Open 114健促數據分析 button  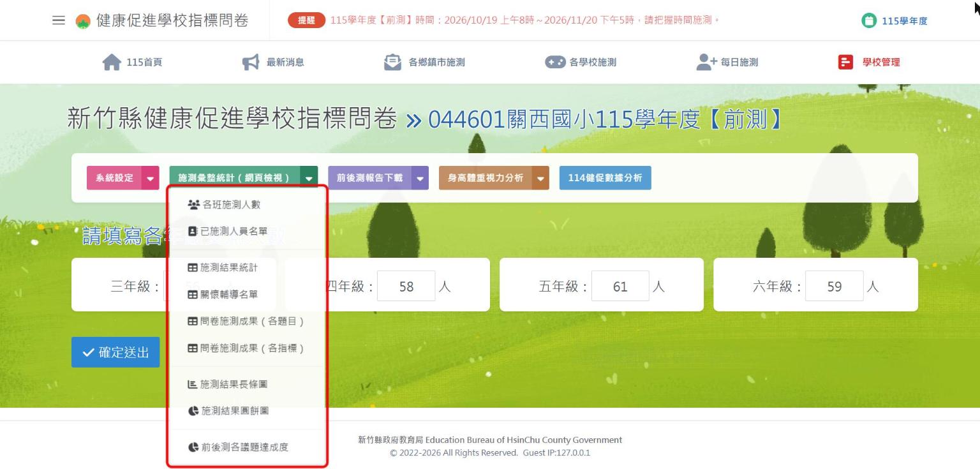605,178
